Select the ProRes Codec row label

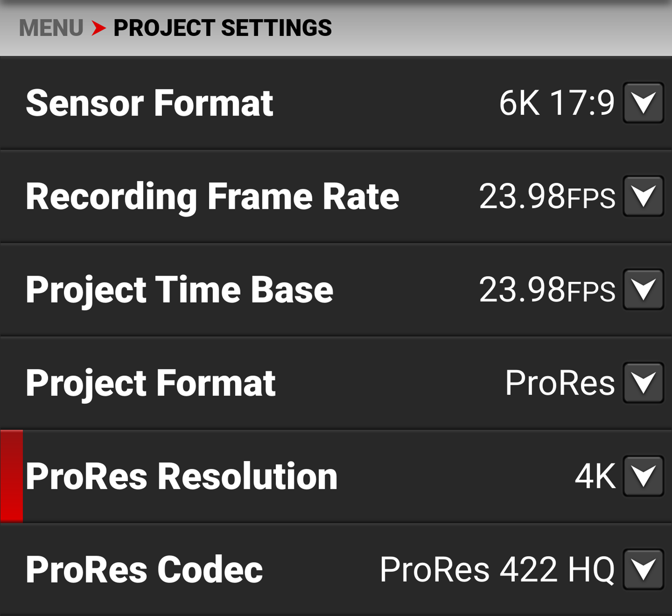coord(144,569)
